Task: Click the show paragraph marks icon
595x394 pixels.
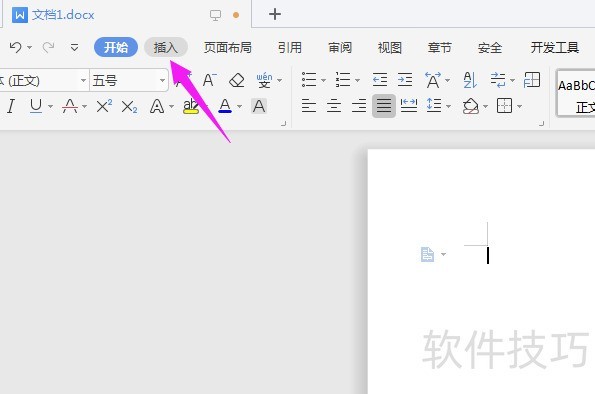Action: 497,80
